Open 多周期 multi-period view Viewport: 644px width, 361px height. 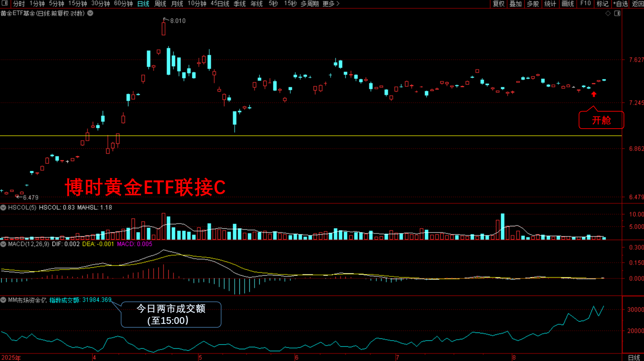[x=310, y=4]
